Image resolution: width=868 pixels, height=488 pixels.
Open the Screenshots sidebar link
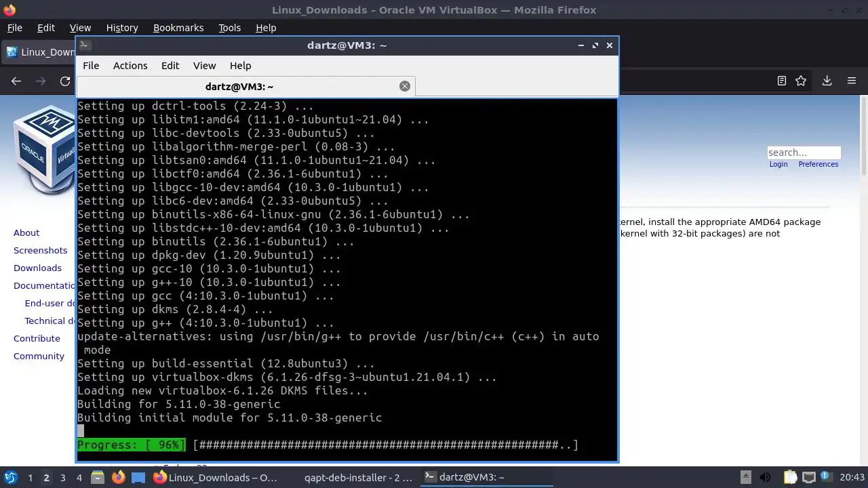[40, 250]
